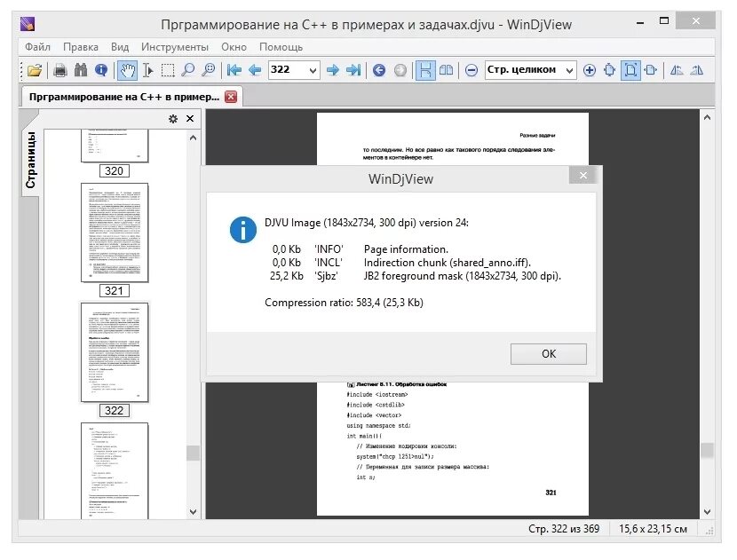Select the 'Прграммирование на C++' document tab
Screen dimensions: 737x560
coord(124,97)
